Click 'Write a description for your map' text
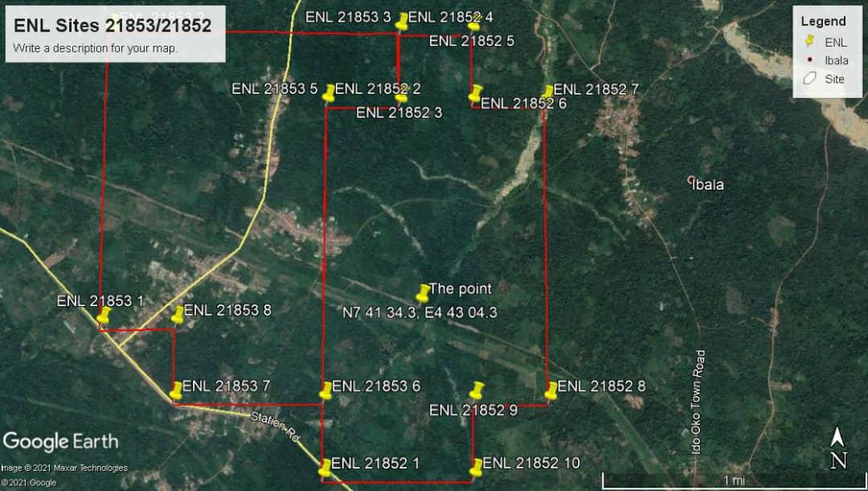 (96, 48)
